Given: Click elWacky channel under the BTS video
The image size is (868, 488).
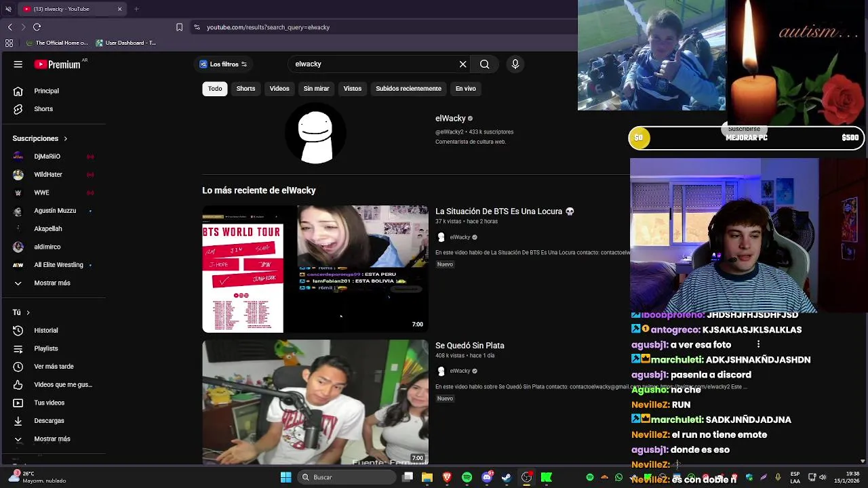Looking at the screenshot, I should click(x=460, y=237).
